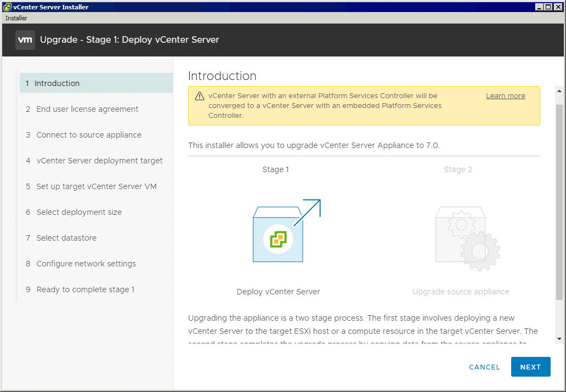This screenshot has width=566, height=392.
Task: Click the scrollbar up arrow
Action: [559, 91]
